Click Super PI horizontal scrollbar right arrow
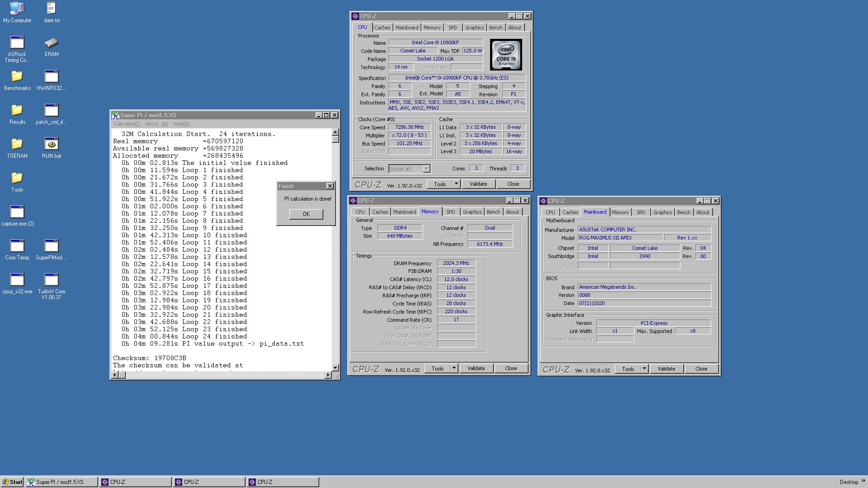Viewport: 868px width, 488px height. point(328,375)
